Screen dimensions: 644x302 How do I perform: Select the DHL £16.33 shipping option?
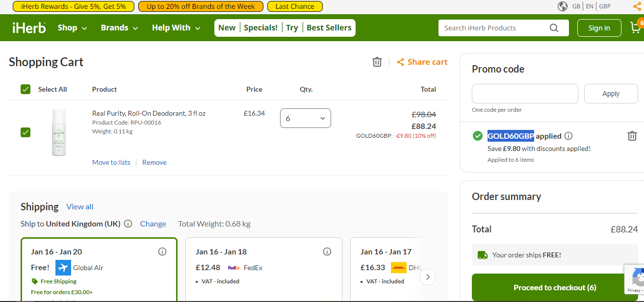387,270
